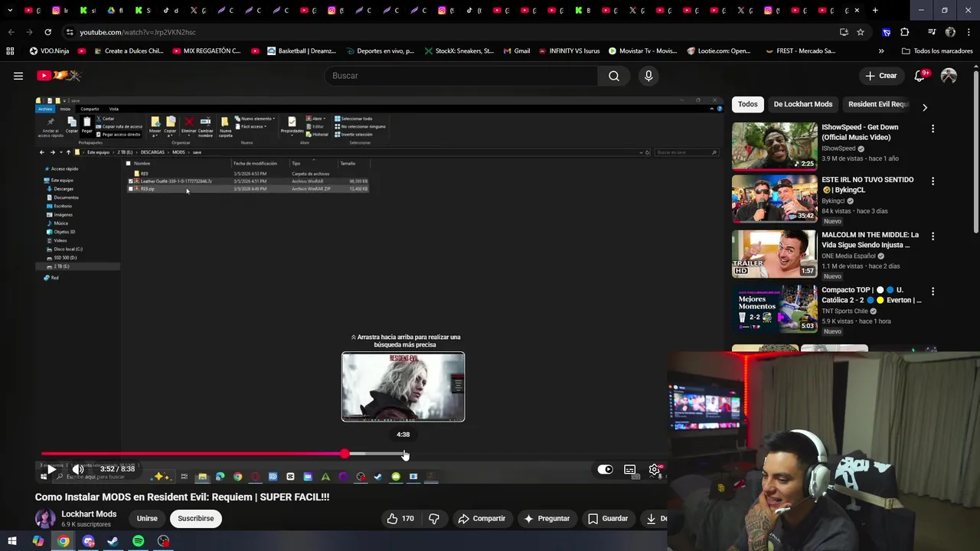Click the Guardar button
This screenshot has height=551, width=980.
click(x=608, y=518)
